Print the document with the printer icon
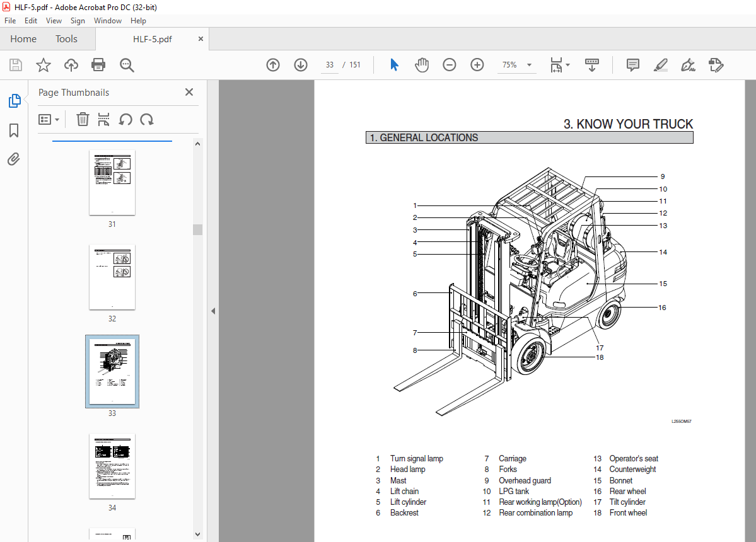 click(98, 65)
